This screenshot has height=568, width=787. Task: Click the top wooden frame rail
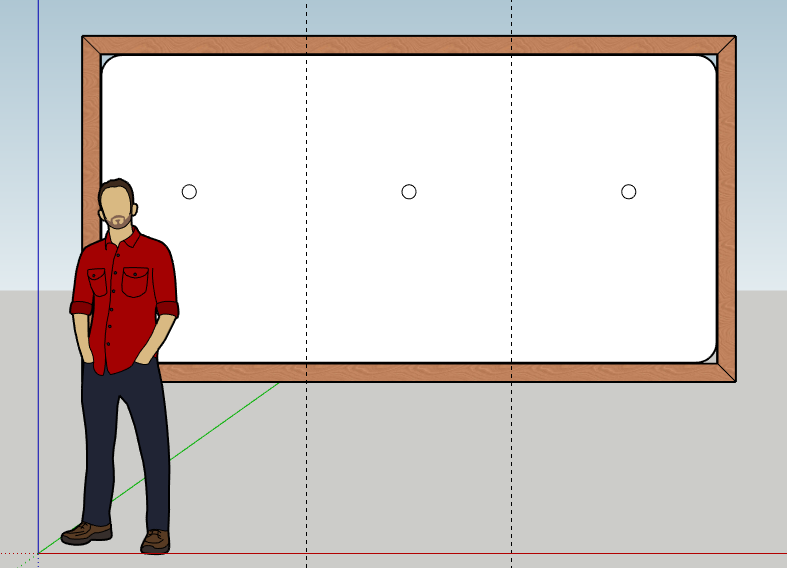[409, 45]
